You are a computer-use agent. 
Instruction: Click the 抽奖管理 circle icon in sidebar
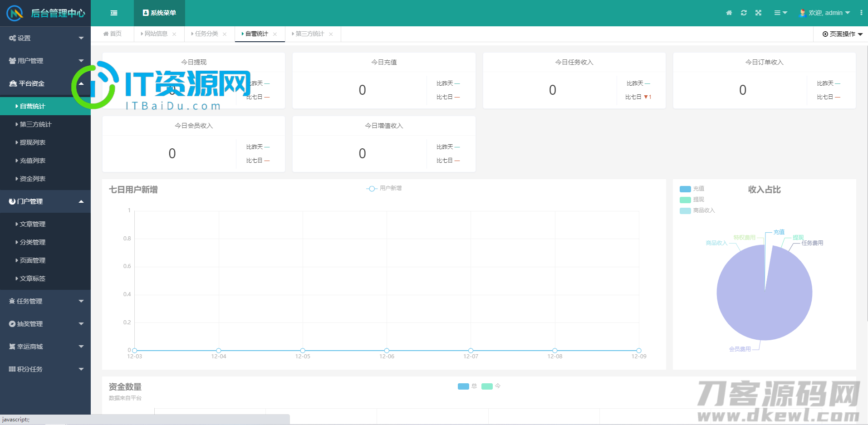12,324
